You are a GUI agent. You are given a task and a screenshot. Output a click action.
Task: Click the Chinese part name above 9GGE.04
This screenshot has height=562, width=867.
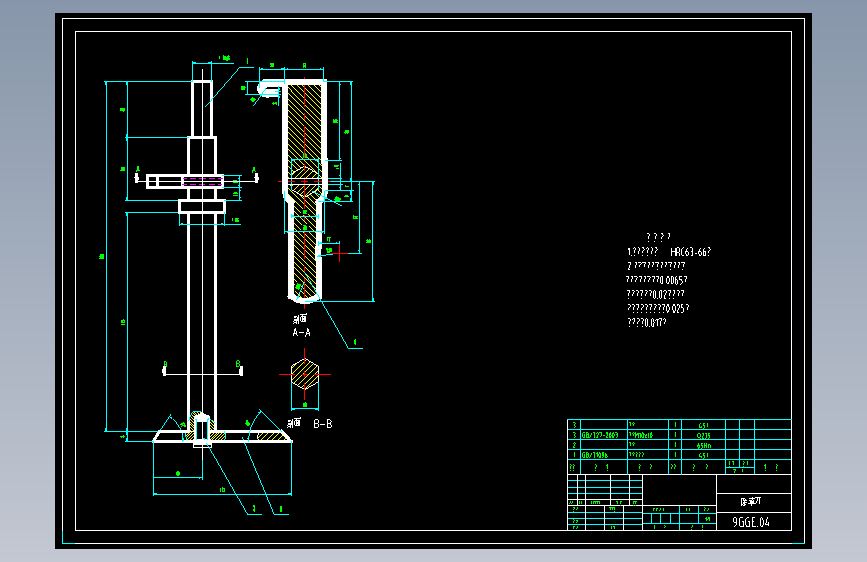click(x=751, y=502)
